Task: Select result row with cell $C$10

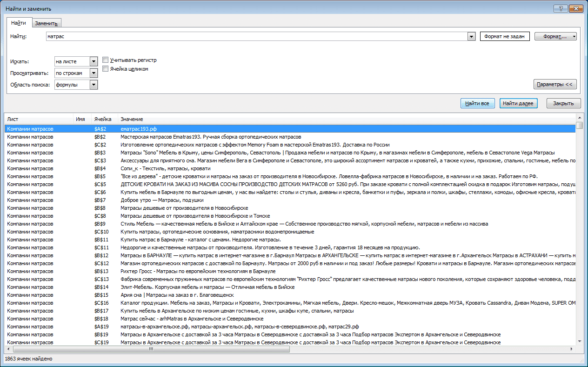Action: pyautogui.click(x=290, y=232)
